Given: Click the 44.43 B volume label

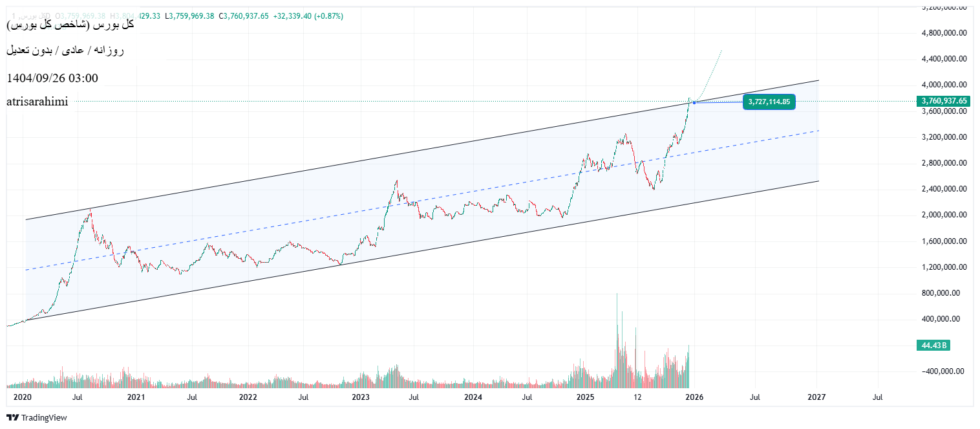Looking at the screenshot, I should click(x=934, y=346).
